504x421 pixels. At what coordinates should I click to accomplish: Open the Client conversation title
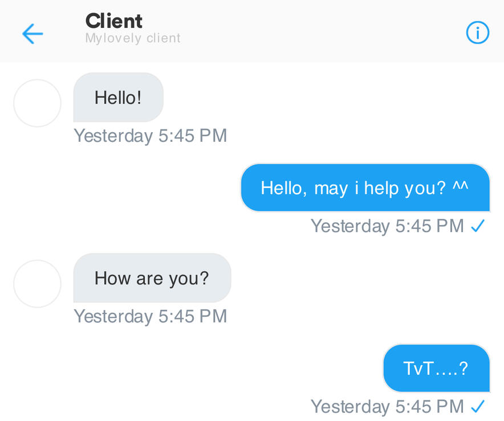click(114, 21)
